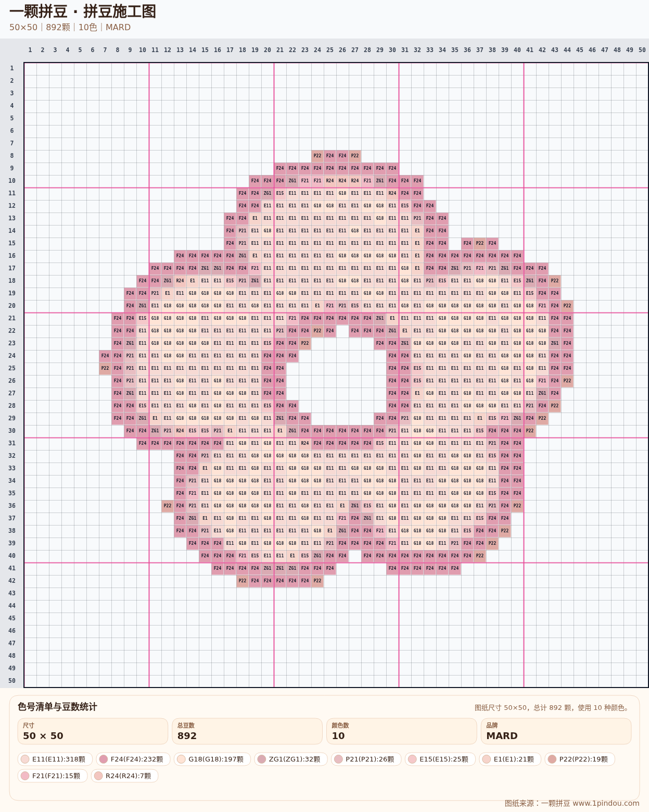Image resolution: width=649 pixels, height=812 pixels.
Task: Click column header number 50
Action: point(642,50)
